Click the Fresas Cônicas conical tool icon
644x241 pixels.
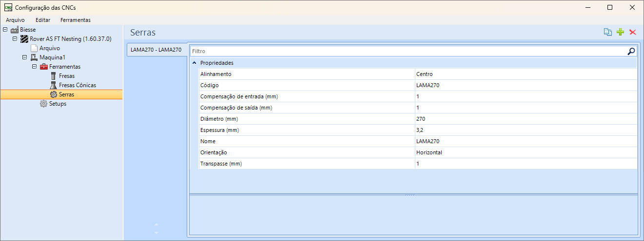(53, 85)
